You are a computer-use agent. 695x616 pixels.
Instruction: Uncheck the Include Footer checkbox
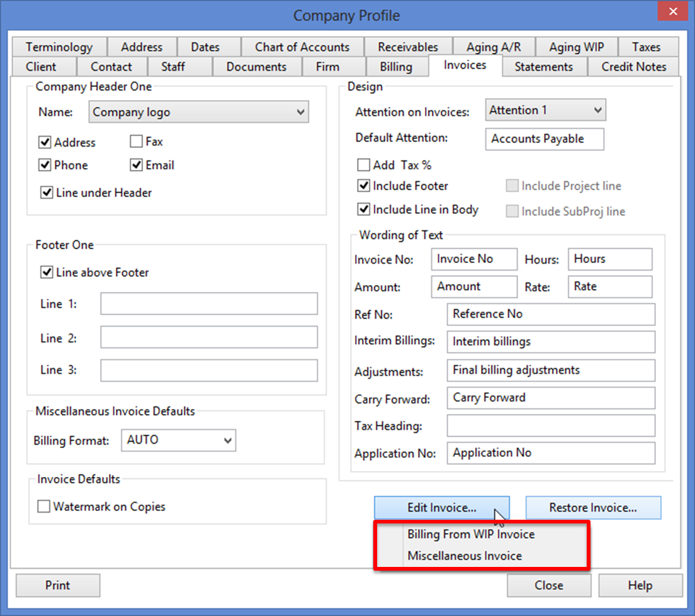pyautogui.click(x=364, y=186)
